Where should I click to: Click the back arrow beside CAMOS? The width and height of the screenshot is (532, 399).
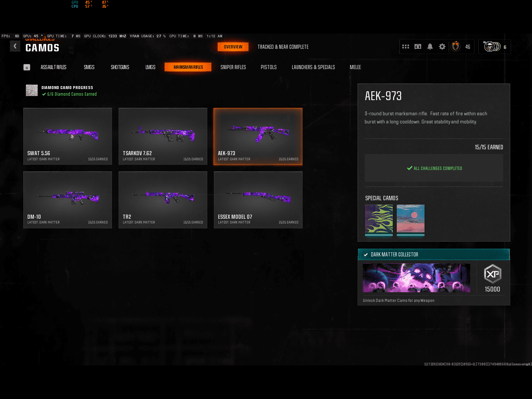coord(15,46)
